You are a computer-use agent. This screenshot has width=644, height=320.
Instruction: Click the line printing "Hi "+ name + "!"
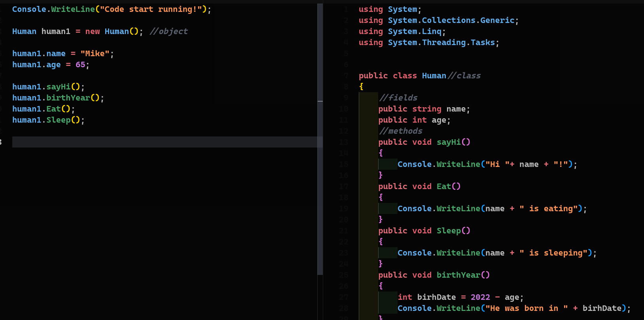point(487,164)
